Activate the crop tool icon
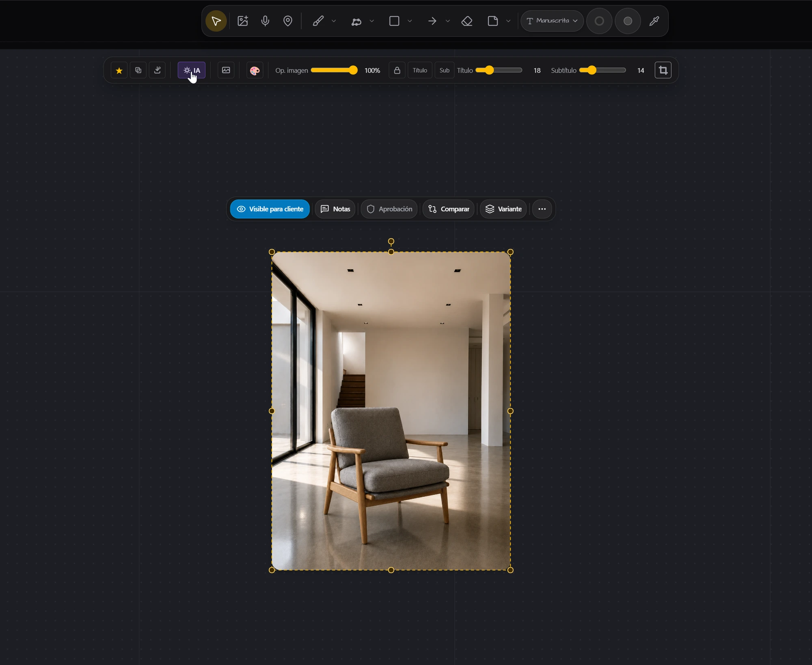 pos(663,70)
